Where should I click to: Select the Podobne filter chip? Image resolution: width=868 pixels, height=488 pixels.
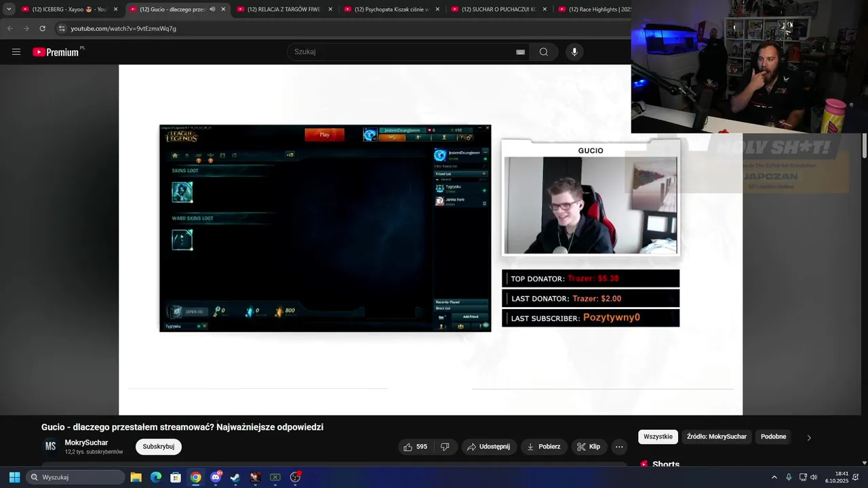pos(773,436)
